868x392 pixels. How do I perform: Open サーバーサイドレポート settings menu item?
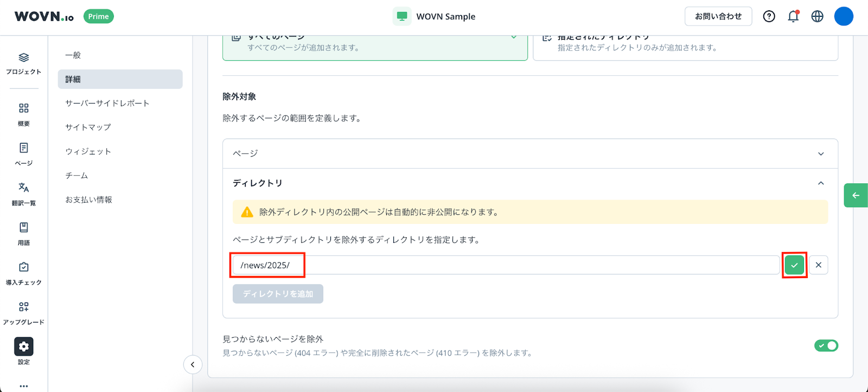click(107, 103)
